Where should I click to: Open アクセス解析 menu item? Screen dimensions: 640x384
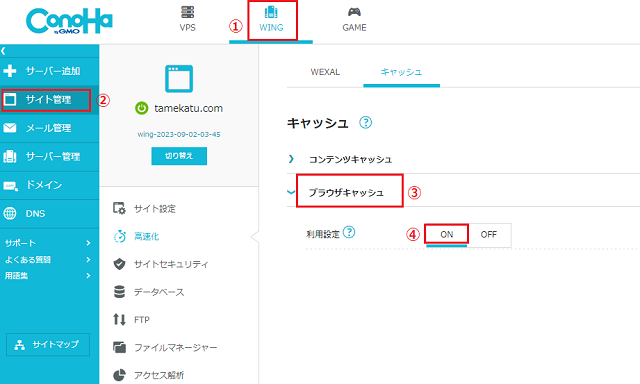[159, 375]
